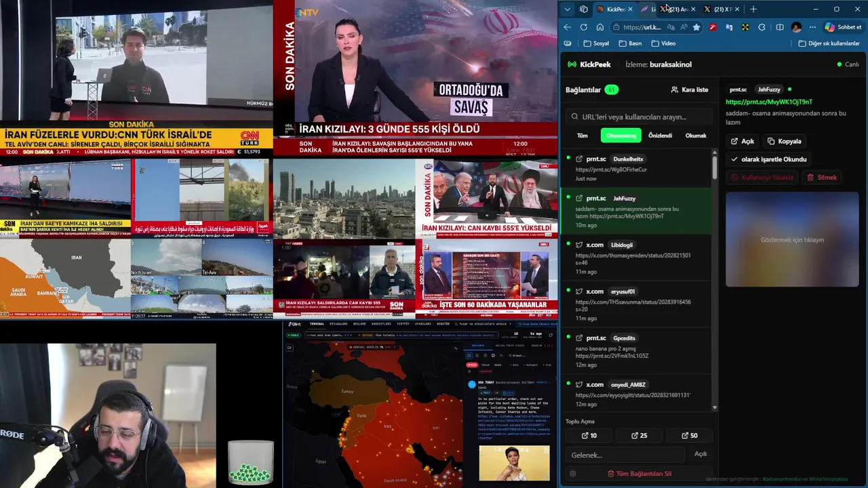Open the browser workspaces icon
868x488 pixels.
583,9
